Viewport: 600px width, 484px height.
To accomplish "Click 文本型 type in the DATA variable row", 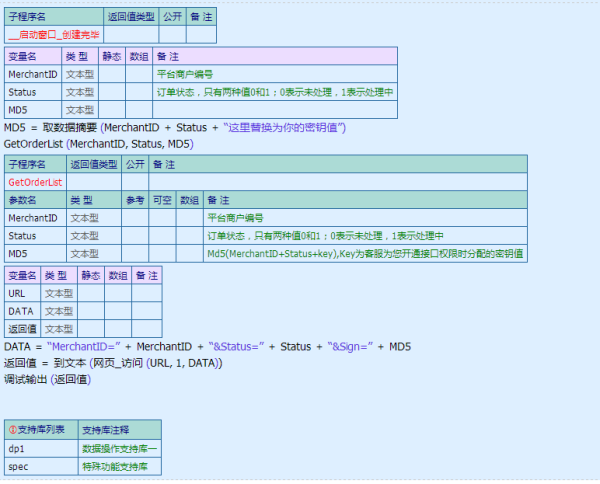I will tap(59, 311).
